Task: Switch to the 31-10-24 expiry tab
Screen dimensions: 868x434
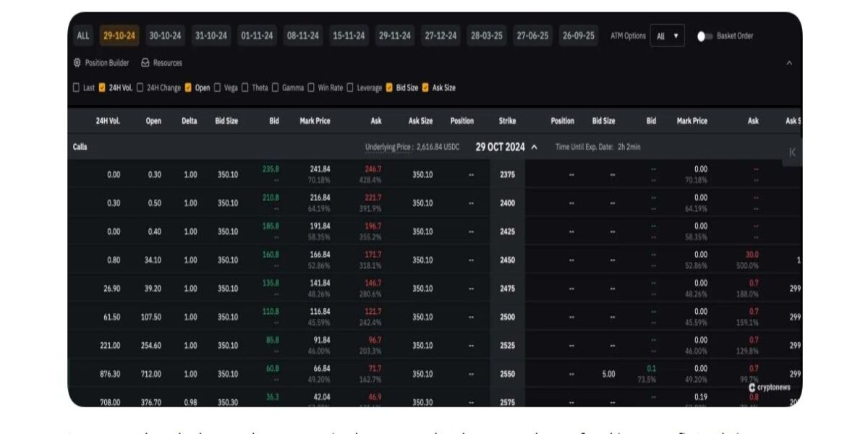Action: [211, 35]
